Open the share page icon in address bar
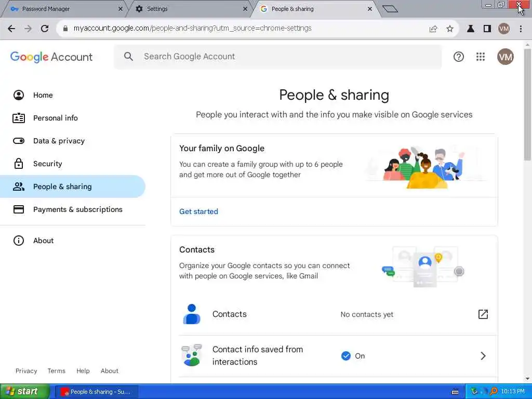The width and height of the screenshot is (532, 399). coord(433,29)
